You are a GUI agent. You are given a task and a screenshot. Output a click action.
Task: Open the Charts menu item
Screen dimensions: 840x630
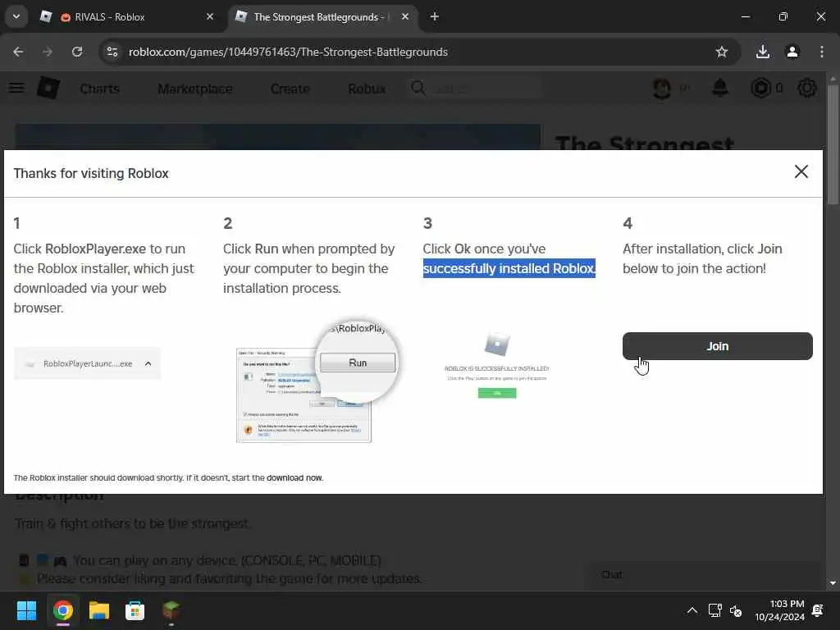click(99, 89)
